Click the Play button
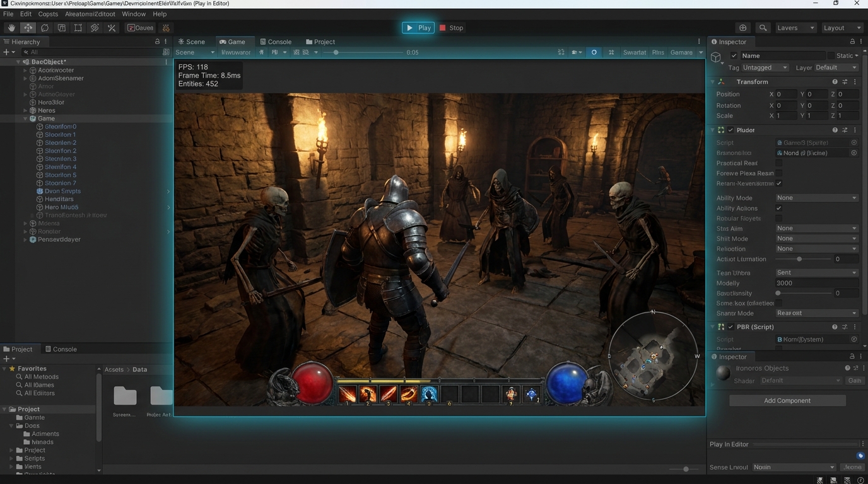The width and height of the screenshot is (868, 484). coord(418,28)
